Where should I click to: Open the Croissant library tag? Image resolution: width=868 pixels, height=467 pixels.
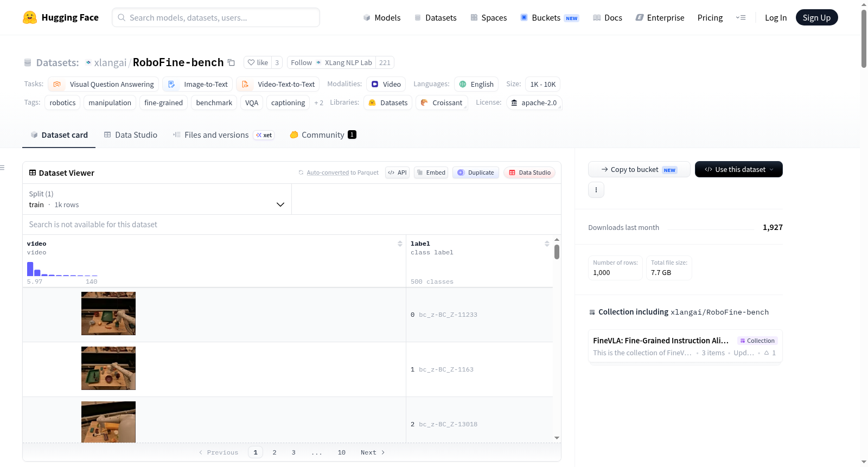(442, 103)
